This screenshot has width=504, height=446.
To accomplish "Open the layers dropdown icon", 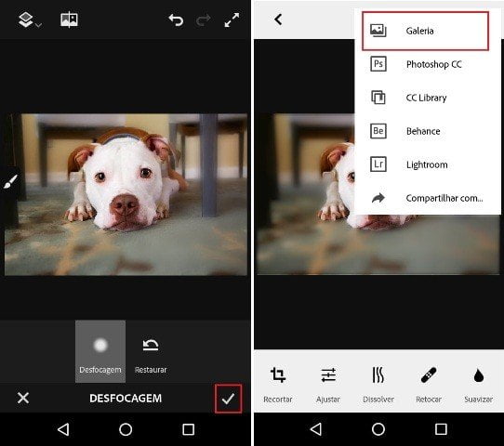I will (x=29, y=20).
